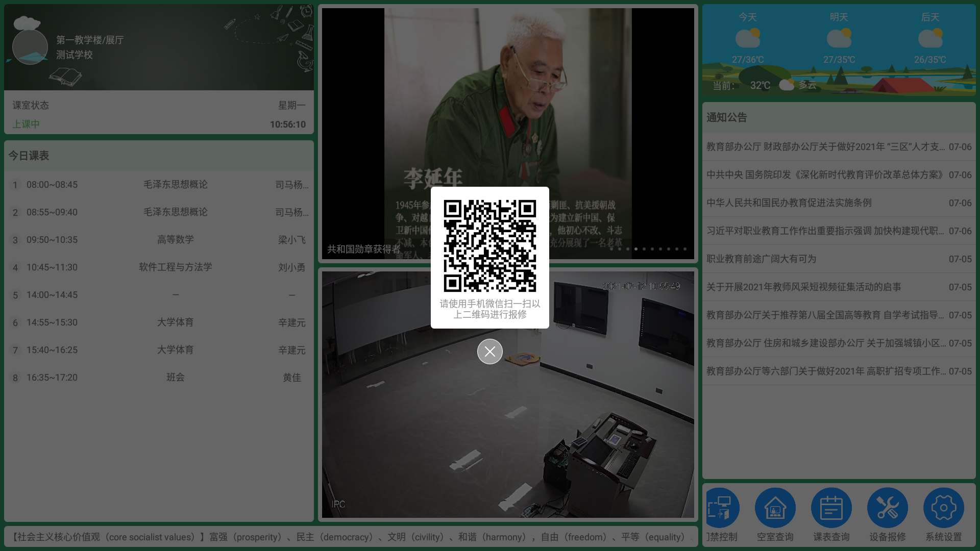Click the day-after-tomorrow weather icon
This screenshot has height=551, width=980.
(x=930, y=38)
